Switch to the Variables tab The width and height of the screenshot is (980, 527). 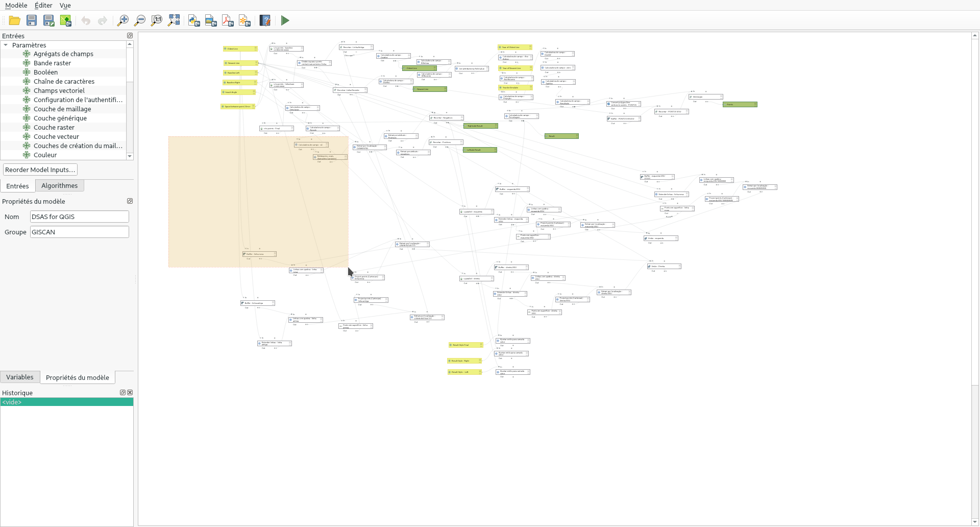click(20, 377)
